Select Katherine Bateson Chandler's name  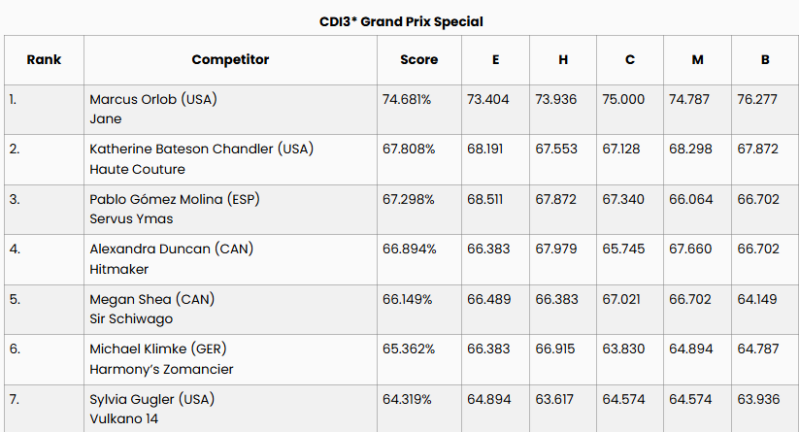(x=201, y=149)
